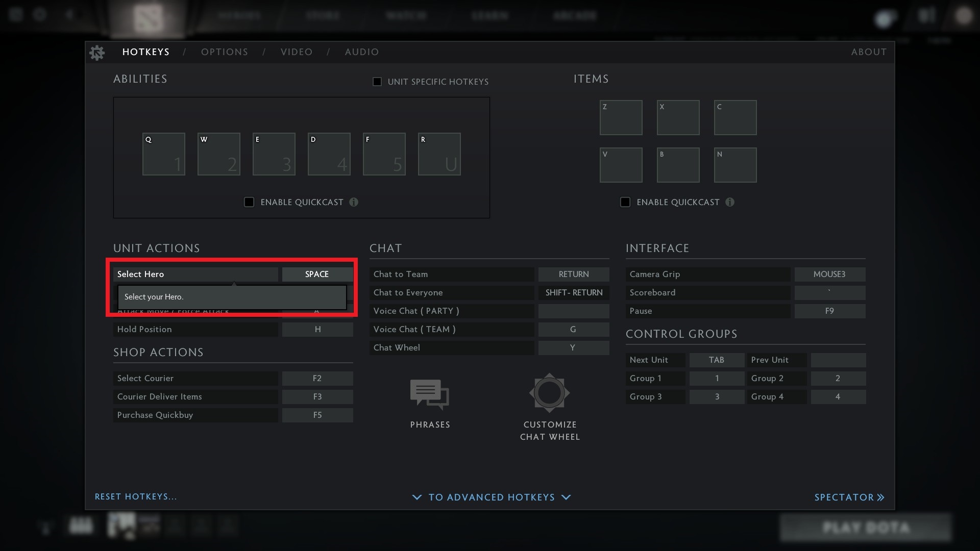Click the ability quickcast info icon
Viewport: 980px width, 551px height.
click(x=354, y=202)
